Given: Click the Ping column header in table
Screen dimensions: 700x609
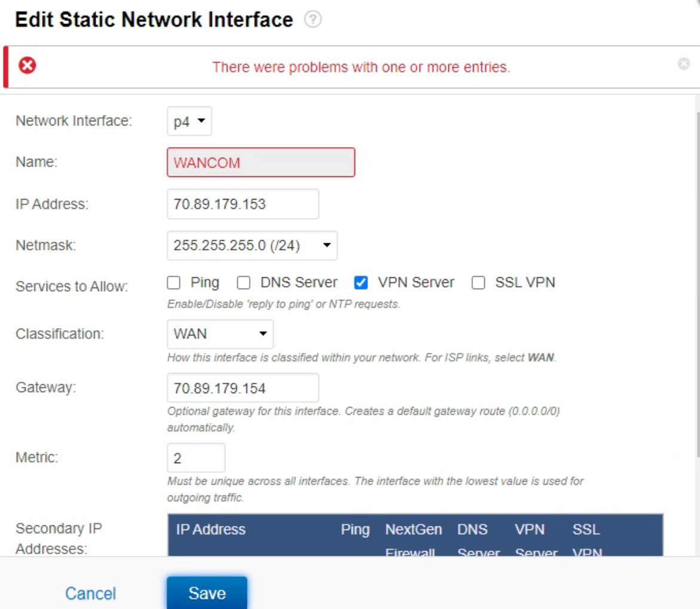Looking at the screenshot, I should 355,530.
